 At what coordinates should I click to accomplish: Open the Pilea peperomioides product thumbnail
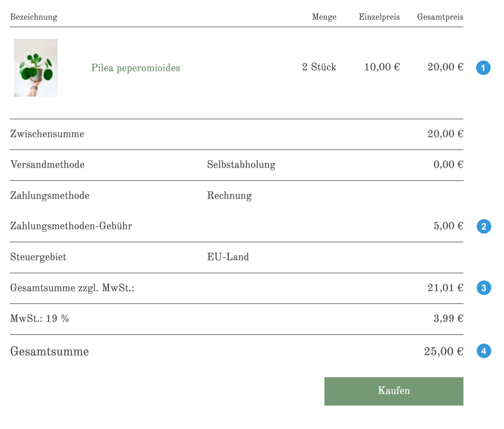[36, 67]
